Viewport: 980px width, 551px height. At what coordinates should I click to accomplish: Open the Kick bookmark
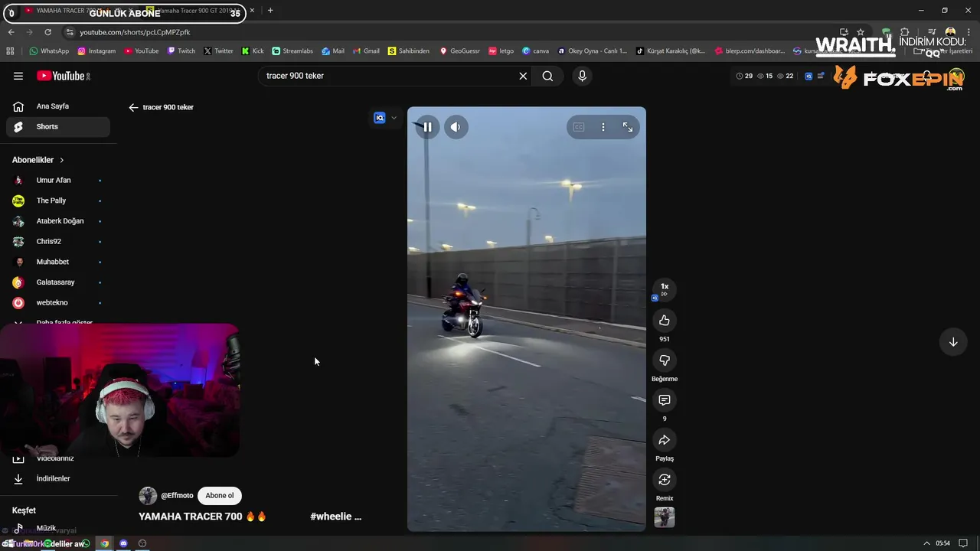coord(252,51)
